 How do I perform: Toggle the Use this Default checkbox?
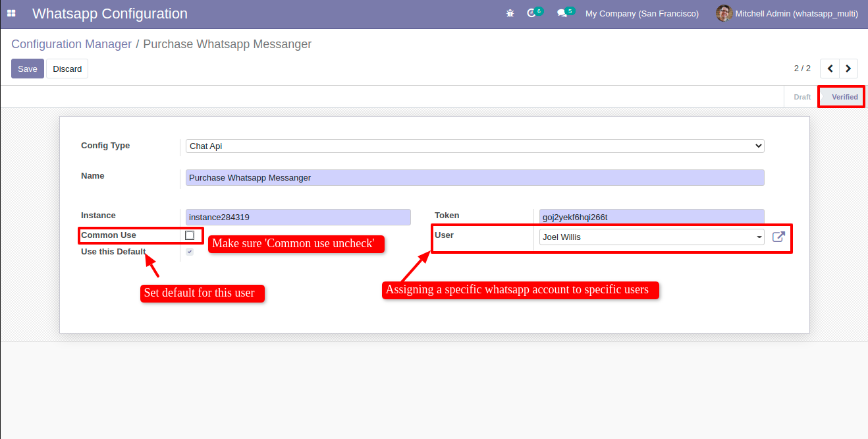tap(190, 252)
